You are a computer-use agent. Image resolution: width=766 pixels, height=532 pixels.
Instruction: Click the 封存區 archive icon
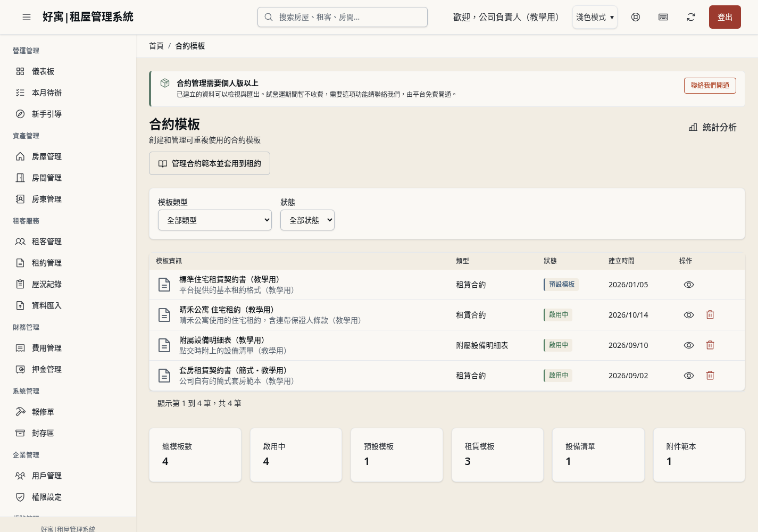point(20,433)
